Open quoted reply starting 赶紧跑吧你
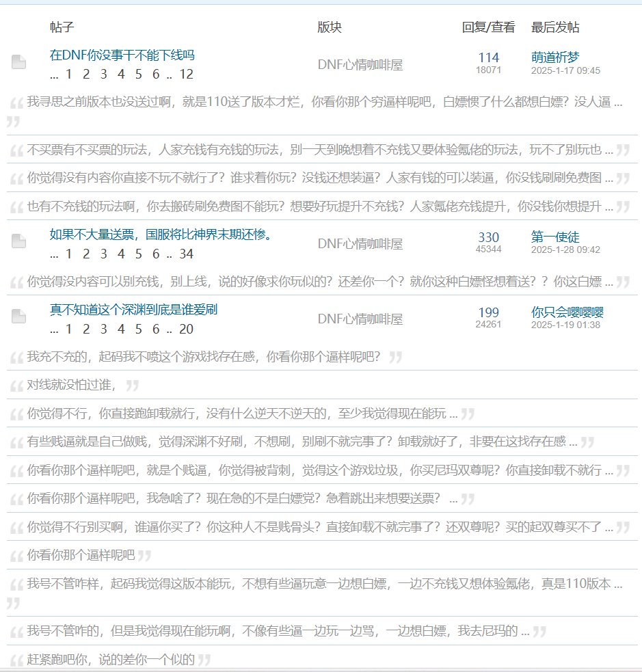642x672 pixels. [x=111, y=659]
